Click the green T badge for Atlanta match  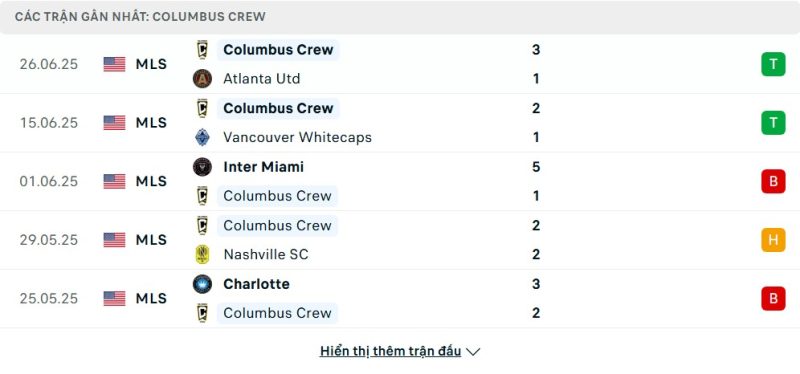[773, 64]
